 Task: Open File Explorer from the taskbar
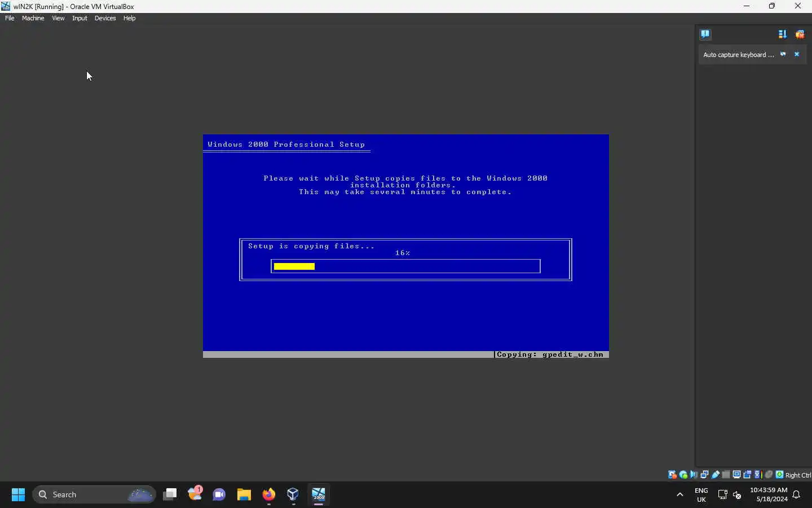click(x=244, y=494)
